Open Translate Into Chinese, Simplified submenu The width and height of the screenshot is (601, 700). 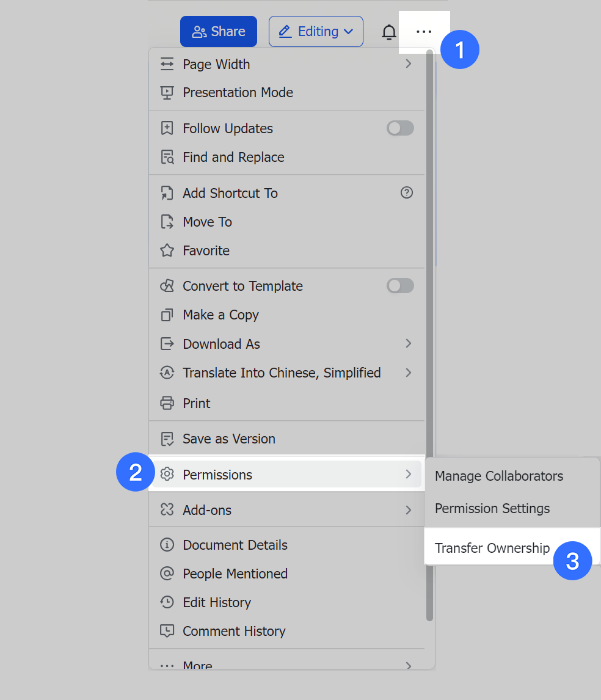(282, 373)
